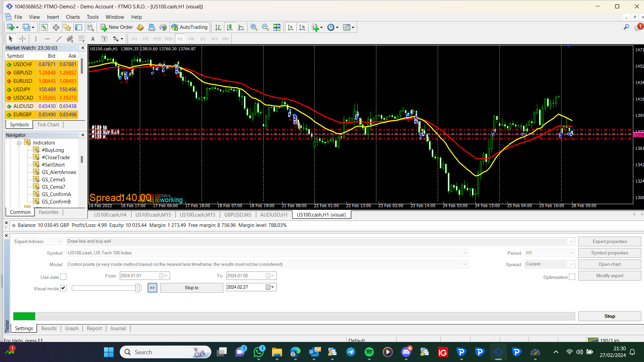Viewport: 644px width, 362px height.
Task: Toggle the Strategy Tester toolbar icon
Action: click(x=90, y=27)
